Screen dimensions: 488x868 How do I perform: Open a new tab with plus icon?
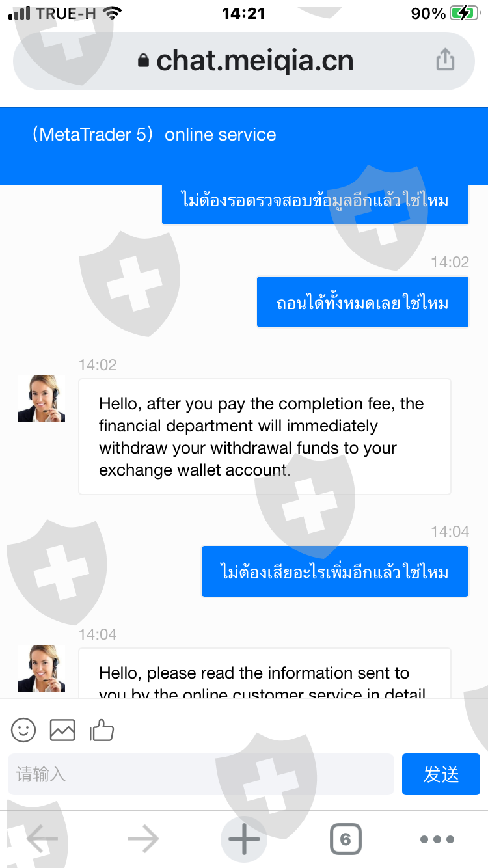244,839
